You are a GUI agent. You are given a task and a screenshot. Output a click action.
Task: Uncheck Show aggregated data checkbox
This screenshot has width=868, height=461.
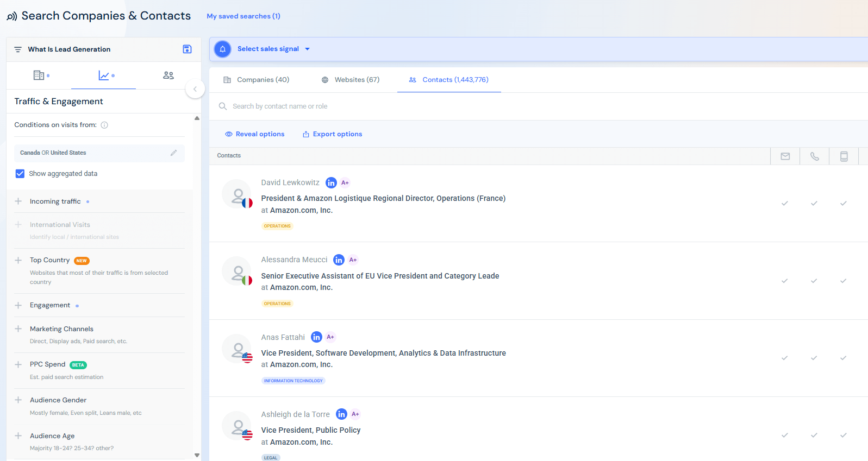tap(20, 174)
